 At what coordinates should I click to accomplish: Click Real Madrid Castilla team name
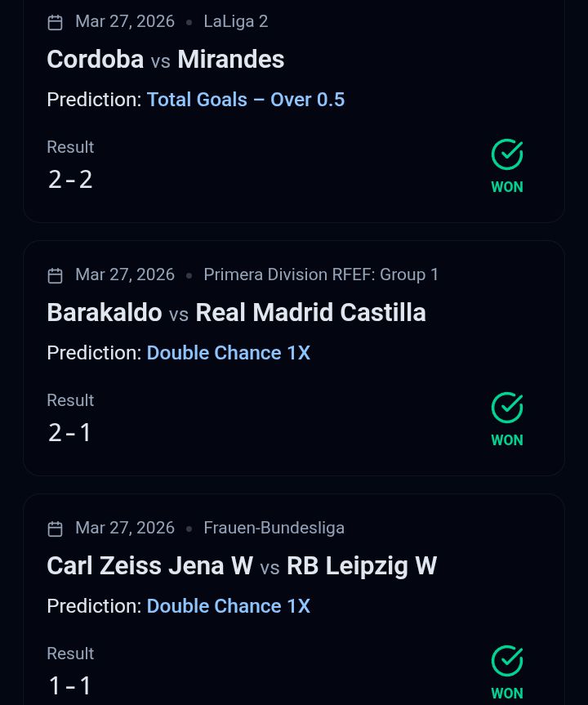[x=310, y=313]
